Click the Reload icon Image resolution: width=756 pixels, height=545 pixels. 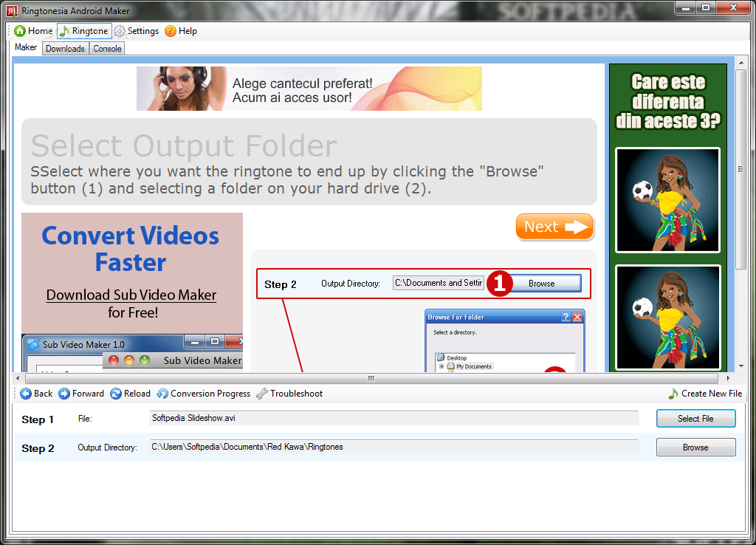click(x=116, y=394)
